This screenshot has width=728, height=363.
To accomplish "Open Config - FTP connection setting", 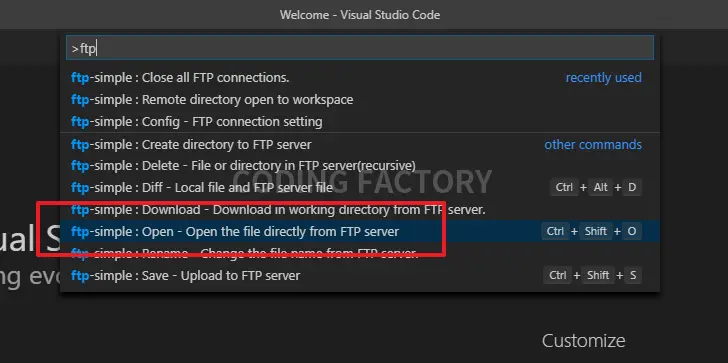I will coord(360,122).
